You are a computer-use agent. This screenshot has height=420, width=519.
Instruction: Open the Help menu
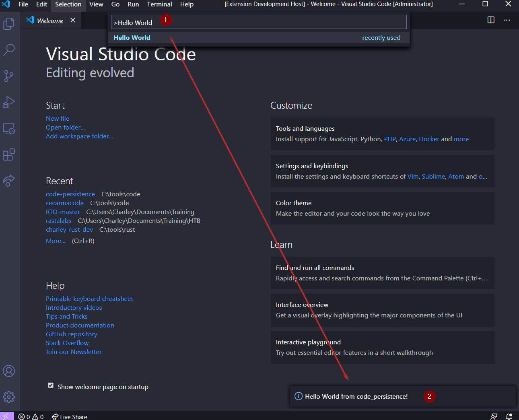click(x=187, y=4)
